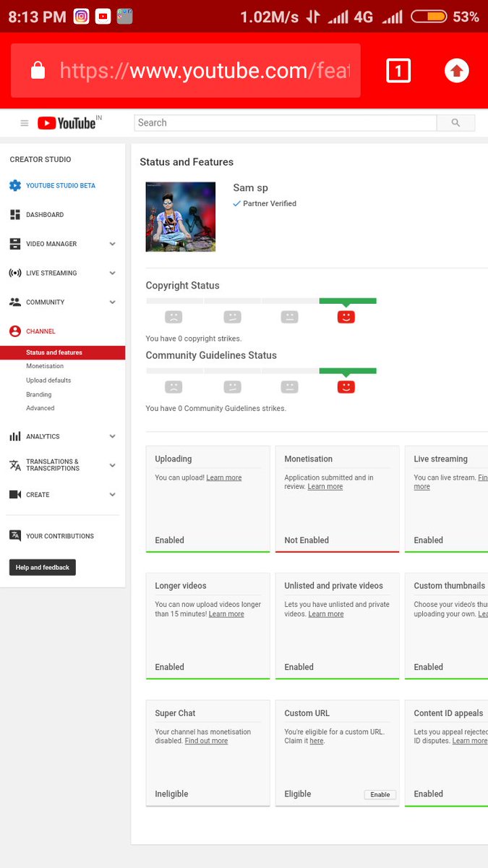The width and height of the screenshot is (488, 868).
Task: Click Learn more in the Monetisation card
Action: coord(325,487)
